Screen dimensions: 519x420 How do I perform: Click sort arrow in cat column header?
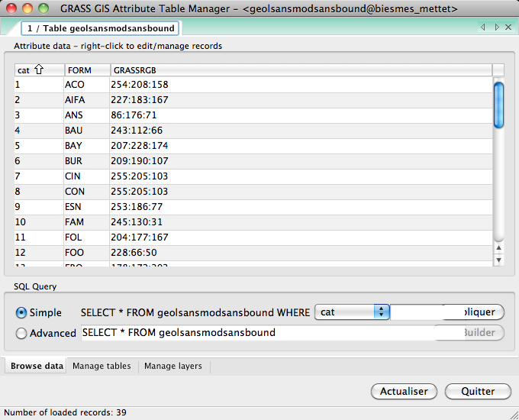(x=39, y=70)
